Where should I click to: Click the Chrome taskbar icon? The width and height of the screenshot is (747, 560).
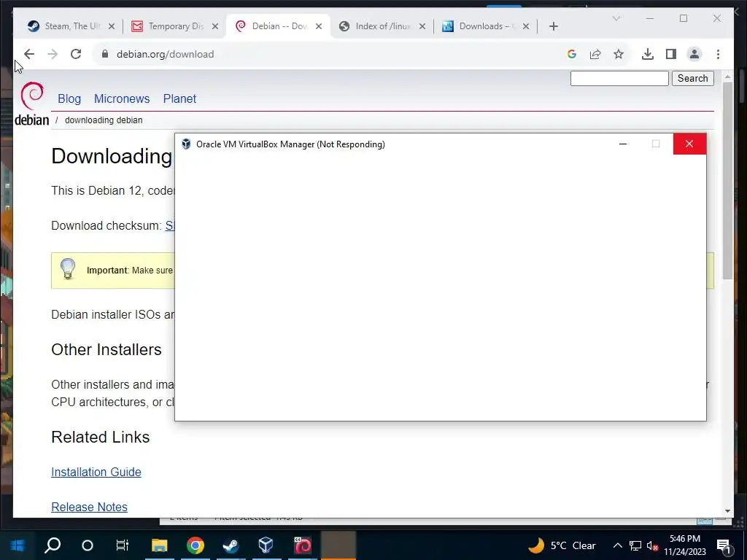coord(196,545)
